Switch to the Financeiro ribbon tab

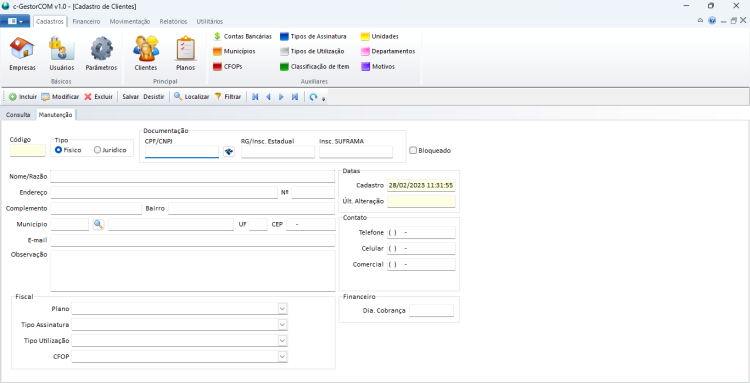[86, 22]
